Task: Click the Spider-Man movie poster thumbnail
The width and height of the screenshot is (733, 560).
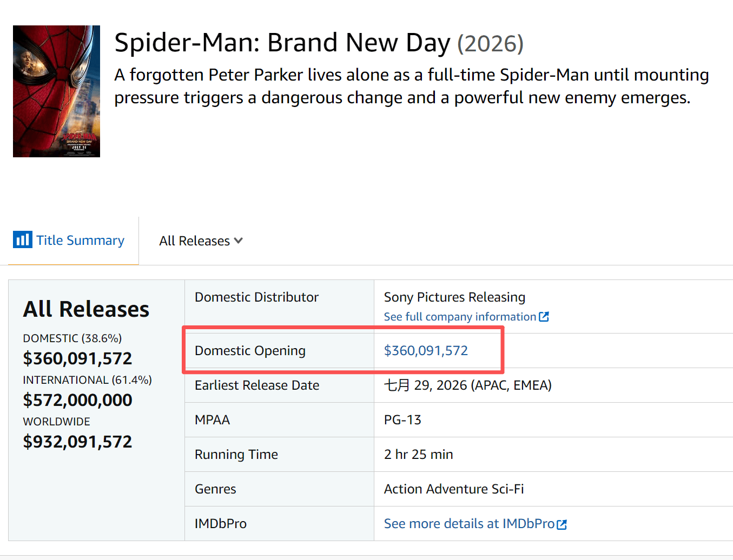Action: click(x=56, y=91)
